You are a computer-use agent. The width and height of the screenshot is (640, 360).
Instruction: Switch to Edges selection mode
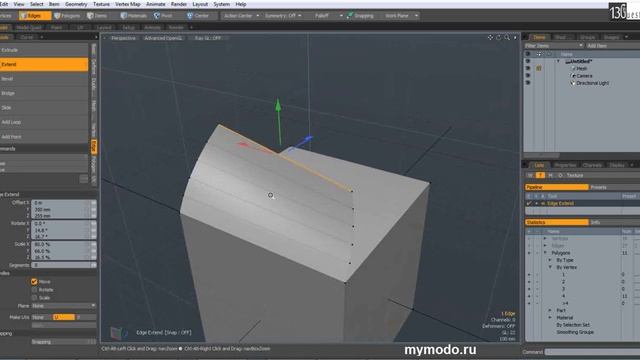coord(35,16)
